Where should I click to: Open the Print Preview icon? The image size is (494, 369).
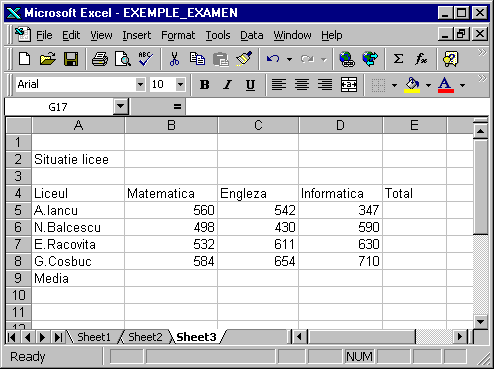[x=122, y=59]
